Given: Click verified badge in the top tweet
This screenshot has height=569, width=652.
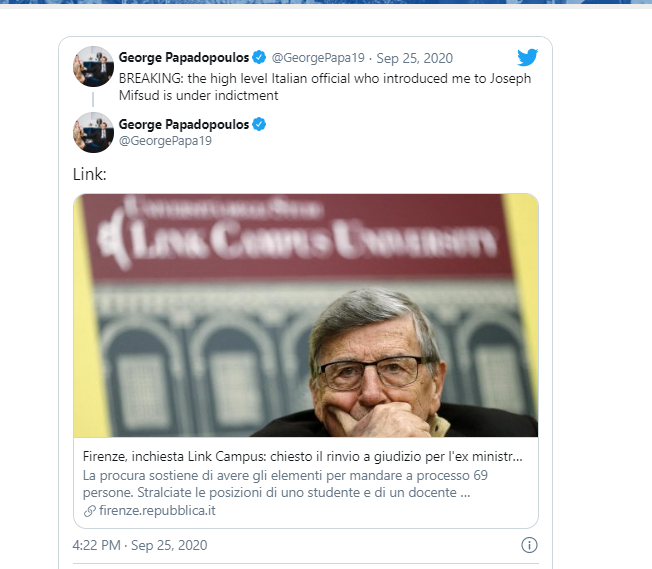Looking at the screenshot, I should [259, 57].
